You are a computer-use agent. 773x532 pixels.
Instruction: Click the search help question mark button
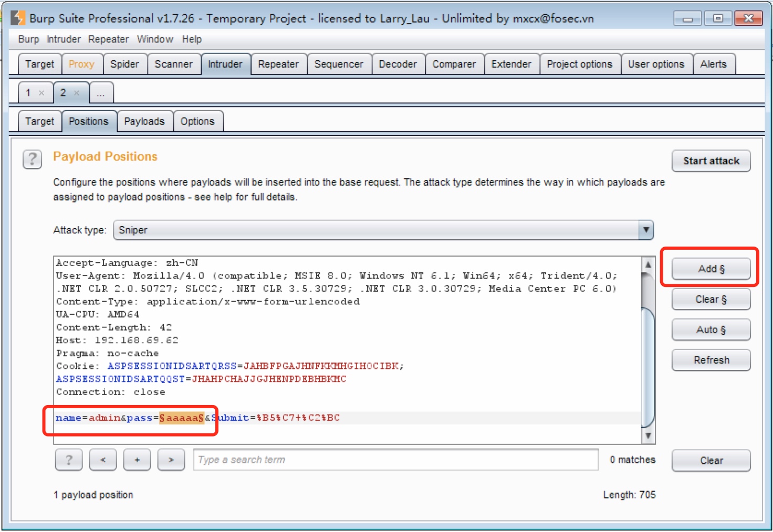pyautogui.click(x=68, y=460)
